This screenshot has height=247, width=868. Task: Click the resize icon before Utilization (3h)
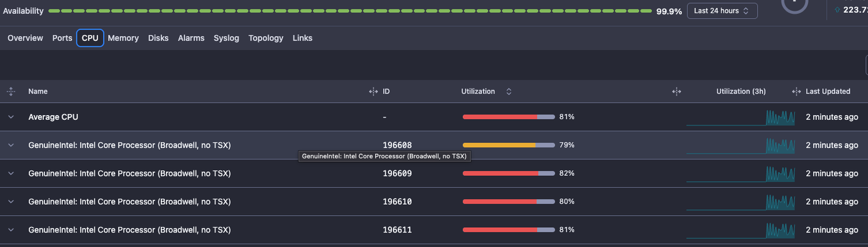(676, 91)
